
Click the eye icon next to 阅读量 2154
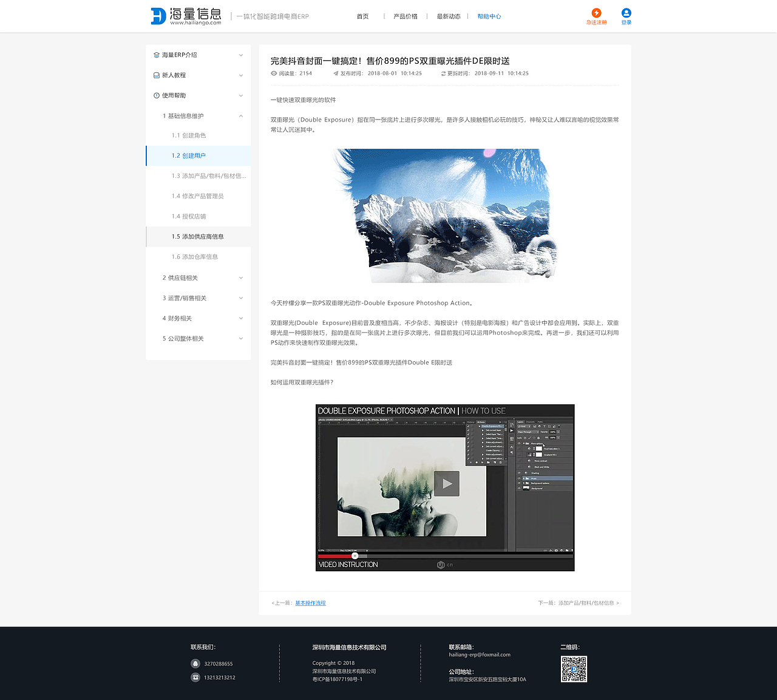(274, 73)
